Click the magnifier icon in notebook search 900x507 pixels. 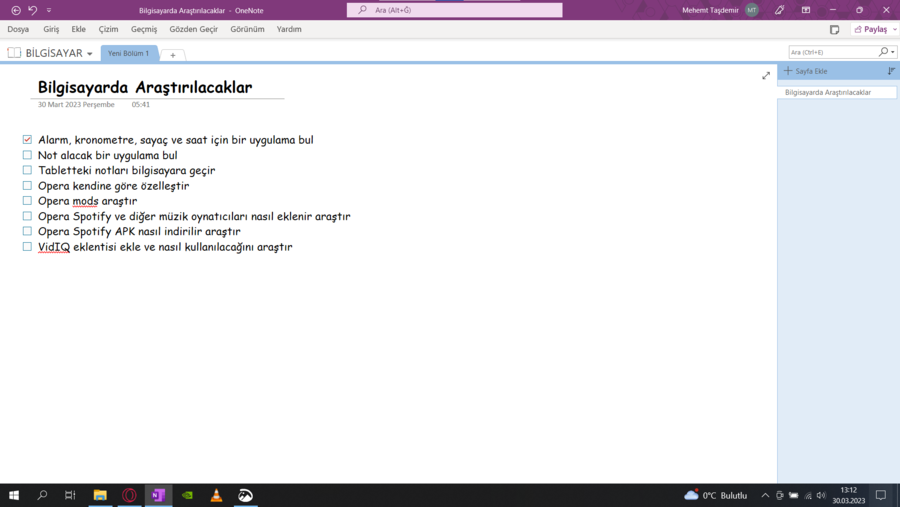point(883,52)
